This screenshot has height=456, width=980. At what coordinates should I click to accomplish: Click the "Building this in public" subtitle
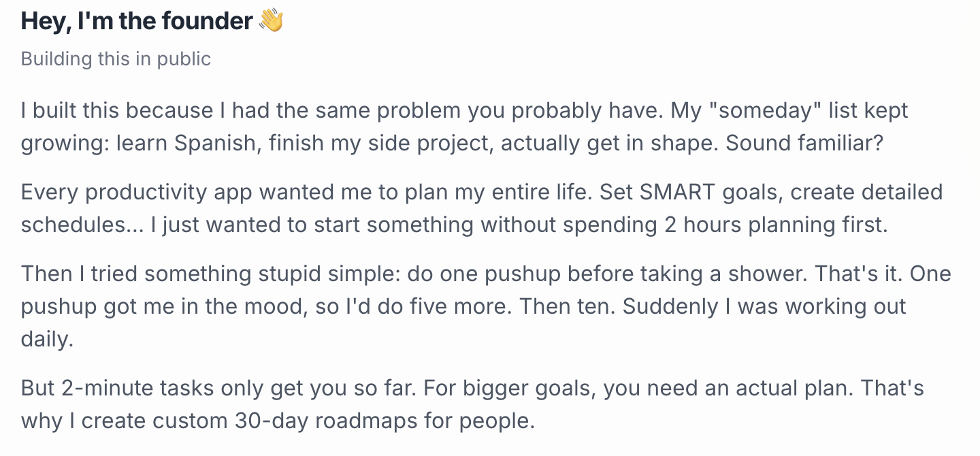(116, 59)
